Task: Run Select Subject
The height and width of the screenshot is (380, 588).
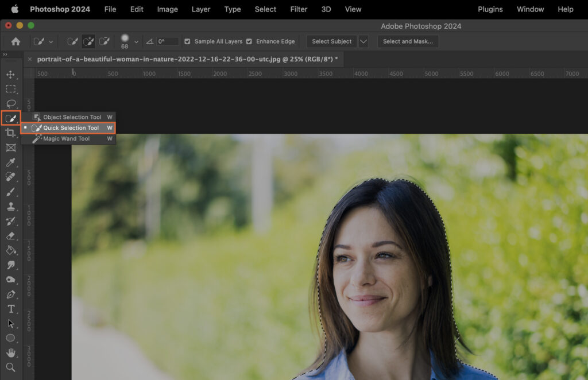Action: [x=331, y=41]
